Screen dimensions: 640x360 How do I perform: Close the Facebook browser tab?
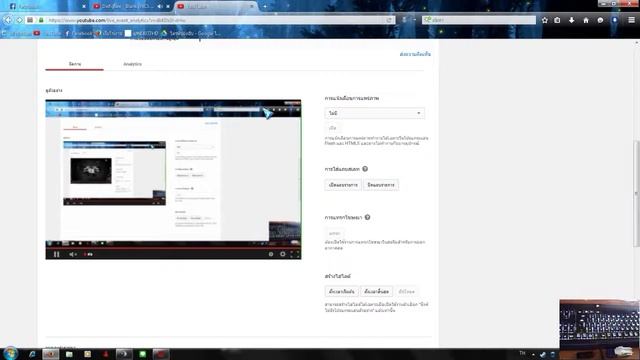(84, 6)
